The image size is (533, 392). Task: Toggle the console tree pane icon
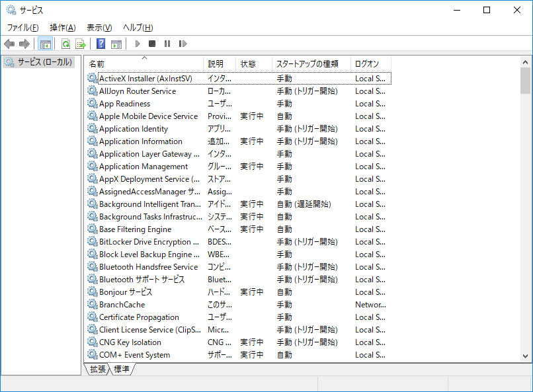coord(45,44)
